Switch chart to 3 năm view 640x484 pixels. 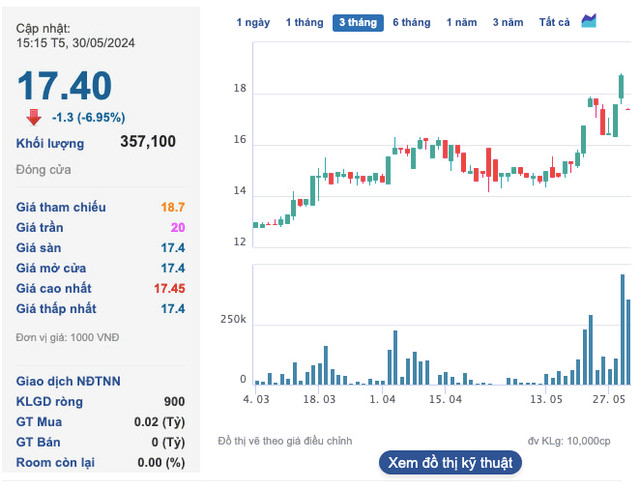coord(508,22)
